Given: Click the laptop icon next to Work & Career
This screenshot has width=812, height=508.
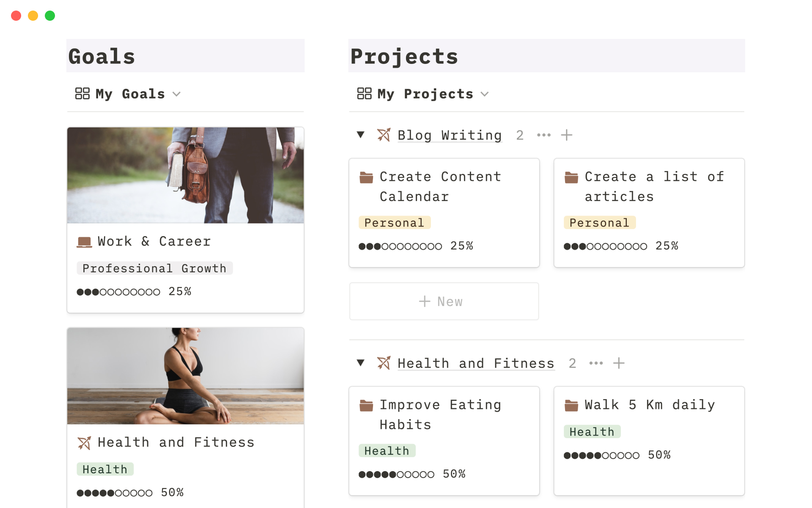Looking at the screenshot, I should (x=84, y=242).
